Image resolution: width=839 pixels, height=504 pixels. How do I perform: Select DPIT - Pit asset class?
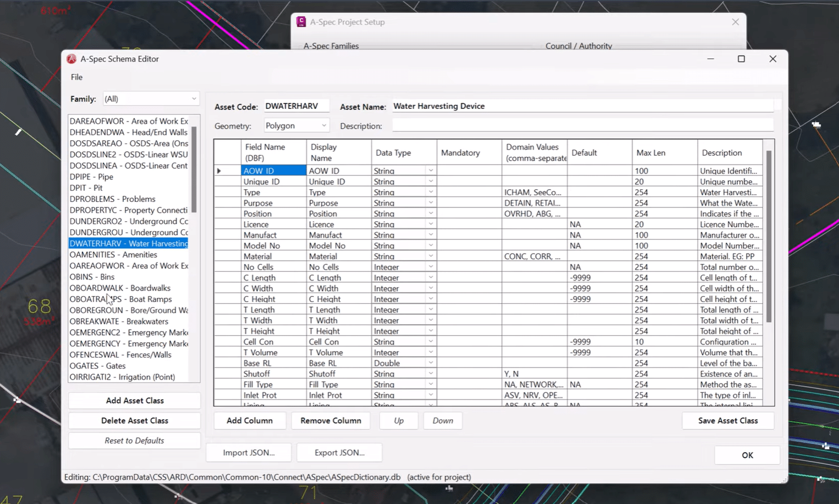(x=128, y=188)
